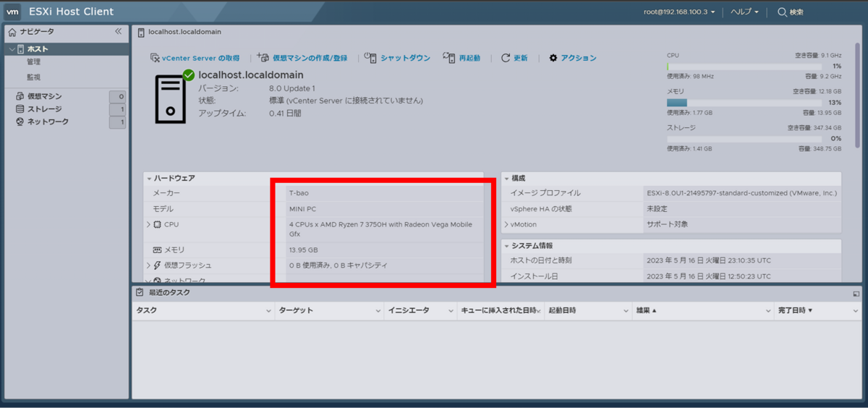
Task: Click 再起動 reboot button
Action: (462, 58)
